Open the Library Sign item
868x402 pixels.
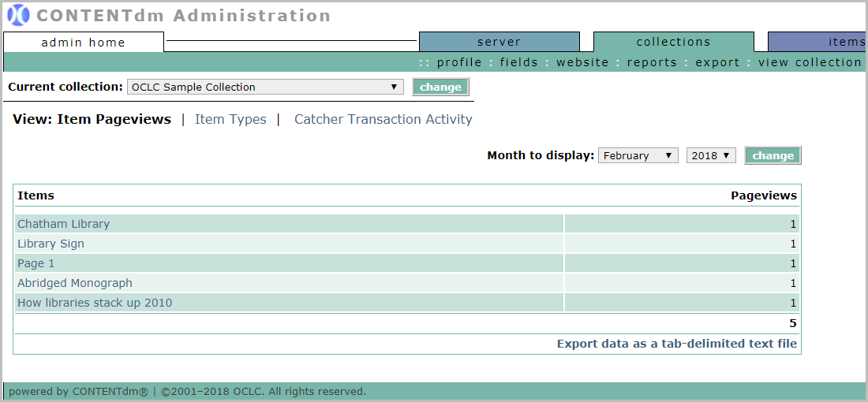(x=51, y=244)
